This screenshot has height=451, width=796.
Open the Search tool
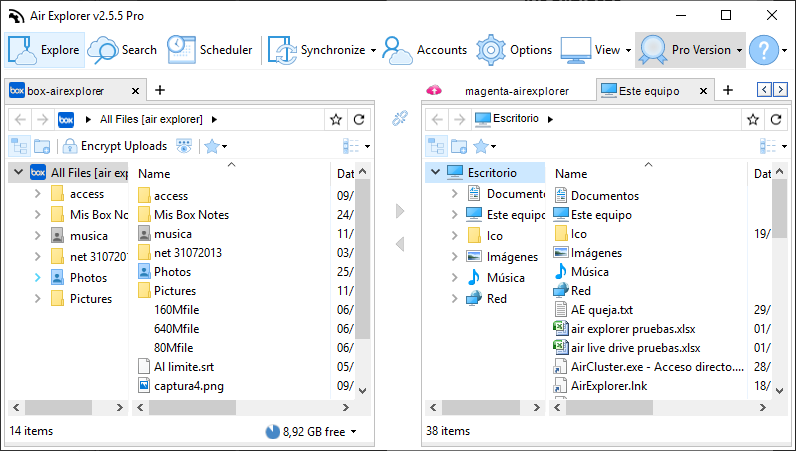pos(122,50)
